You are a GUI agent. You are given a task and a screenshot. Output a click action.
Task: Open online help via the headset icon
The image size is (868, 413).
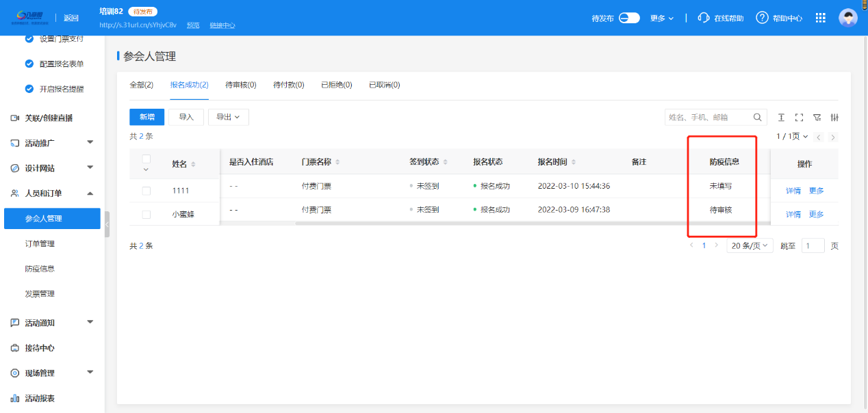[703, 18]
